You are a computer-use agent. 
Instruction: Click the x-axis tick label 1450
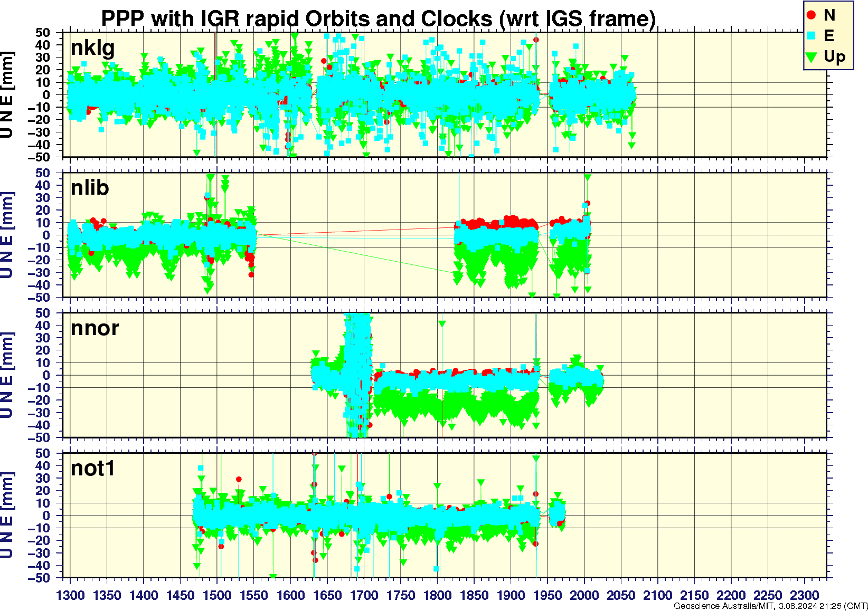point(181,595)
